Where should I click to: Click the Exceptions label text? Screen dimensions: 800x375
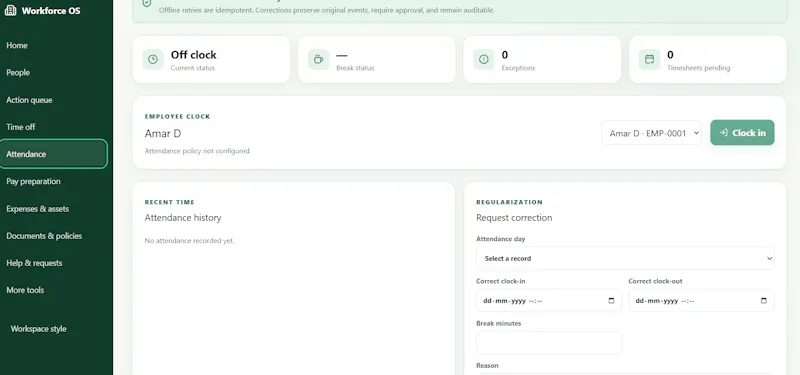point(518,68)
